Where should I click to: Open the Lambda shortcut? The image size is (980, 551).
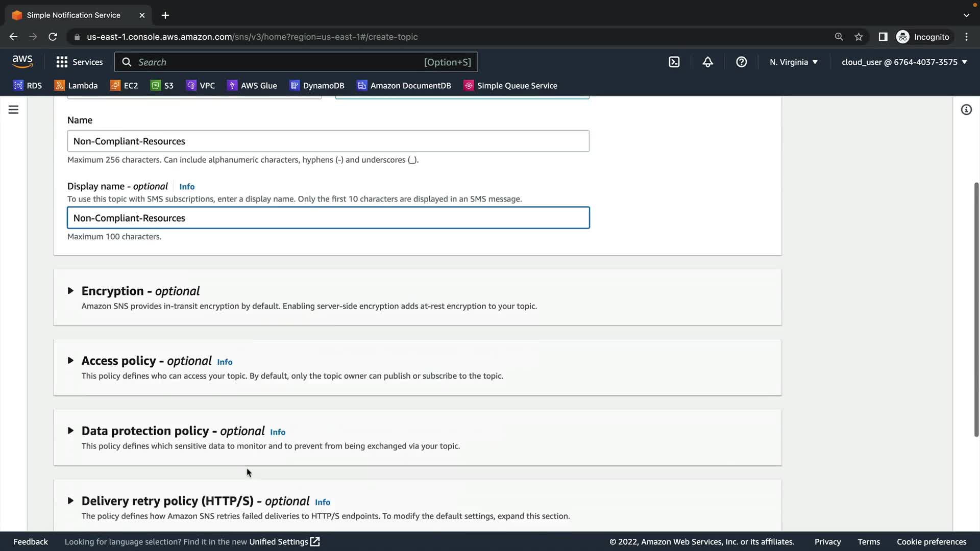pyautogui.click(x=76, y=86)
